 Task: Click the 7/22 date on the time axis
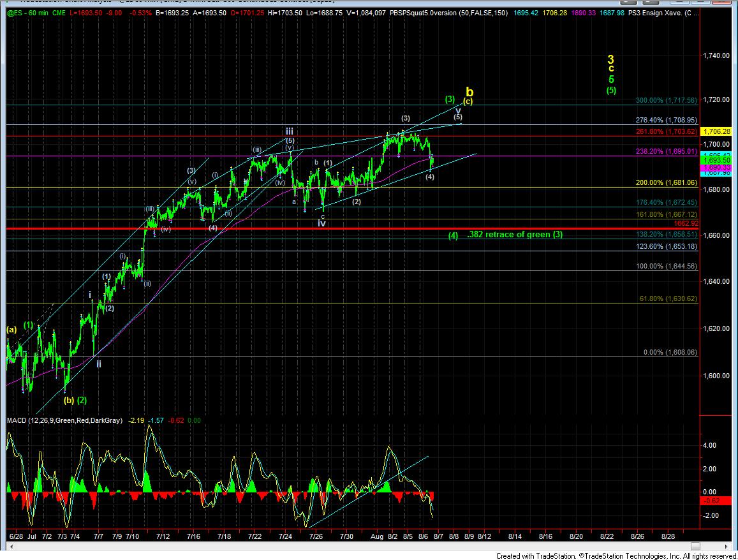point(255,536)
